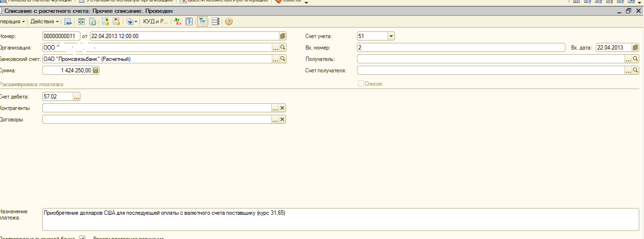Click the КУД и Р... toolbar button

156,21
